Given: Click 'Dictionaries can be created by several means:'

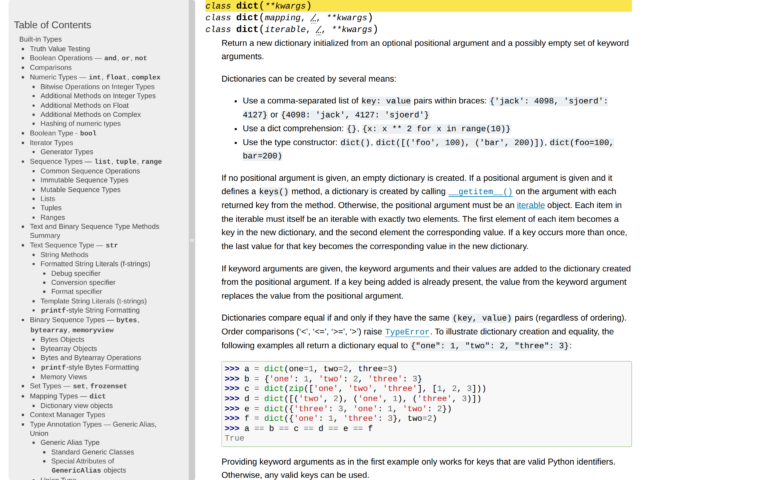Looking at the screenshot, I should (x=309, y=79).
